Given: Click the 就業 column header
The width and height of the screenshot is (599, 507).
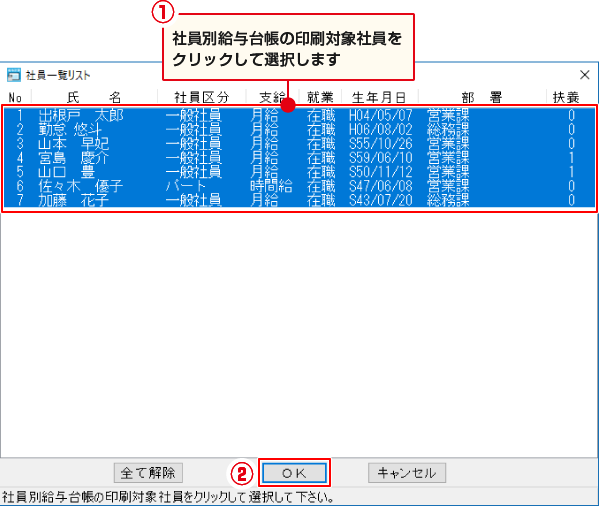Looking at the screenshot, I should coord(321,97).
